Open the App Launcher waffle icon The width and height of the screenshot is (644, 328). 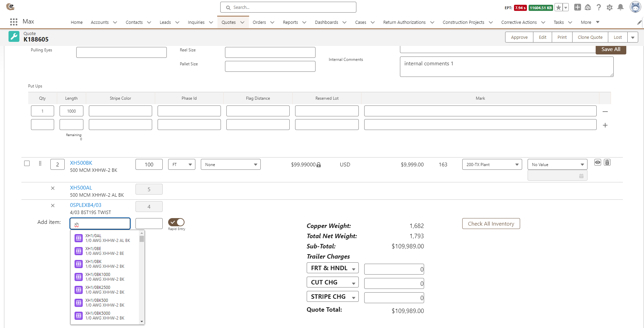[x=14, y=21]
